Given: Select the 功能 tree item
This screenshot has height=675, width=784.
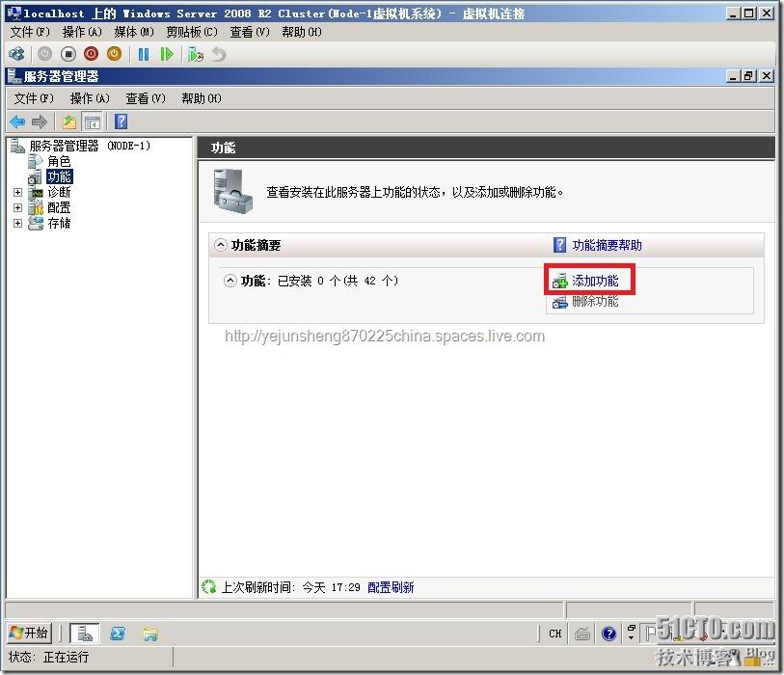Looking at the screenshot, I should point(60,176).
